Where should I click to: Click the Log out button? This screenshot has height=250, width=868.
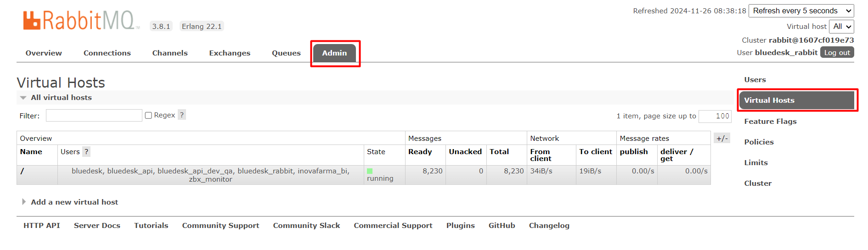[837, 52]
